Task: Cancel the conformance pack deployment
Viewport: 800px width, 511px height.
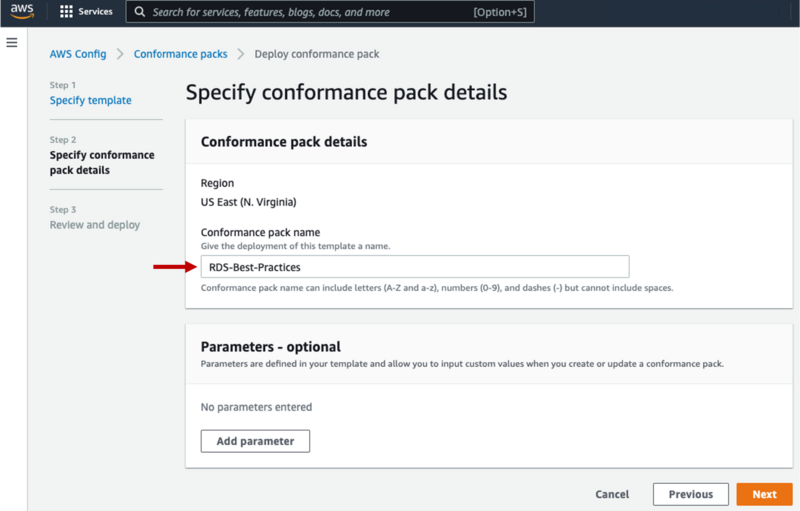Action: coord(612,494)
